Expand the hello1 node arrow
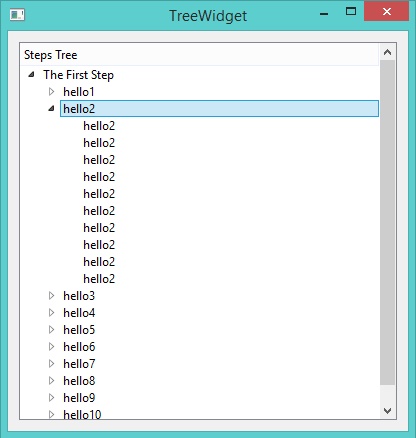This screenshot has height=438, width=416. point(51,92)
